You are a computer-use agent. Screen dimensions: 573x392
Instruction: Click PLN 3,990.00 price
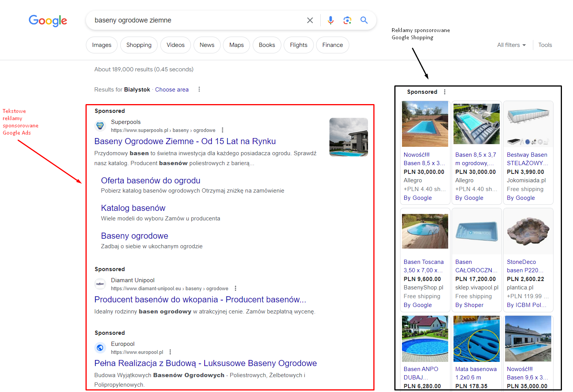coord(525,172)
